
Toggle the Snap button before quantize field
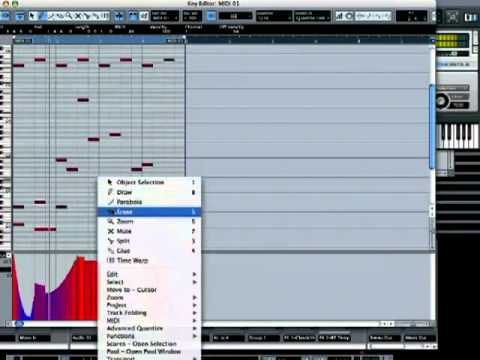(211, 16)
